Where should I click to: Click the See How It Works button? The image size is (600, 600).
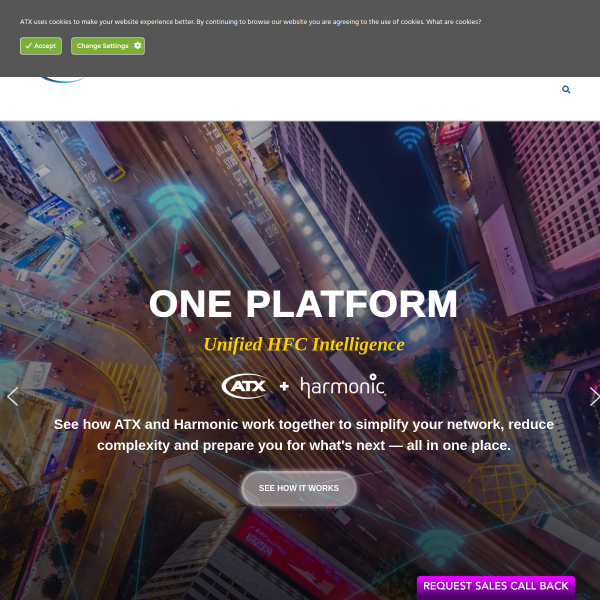point(299,488)
